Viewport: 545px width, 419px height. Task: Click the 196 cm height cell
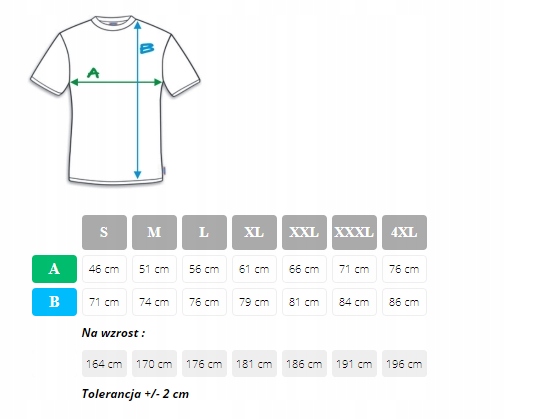coord(404,364)
